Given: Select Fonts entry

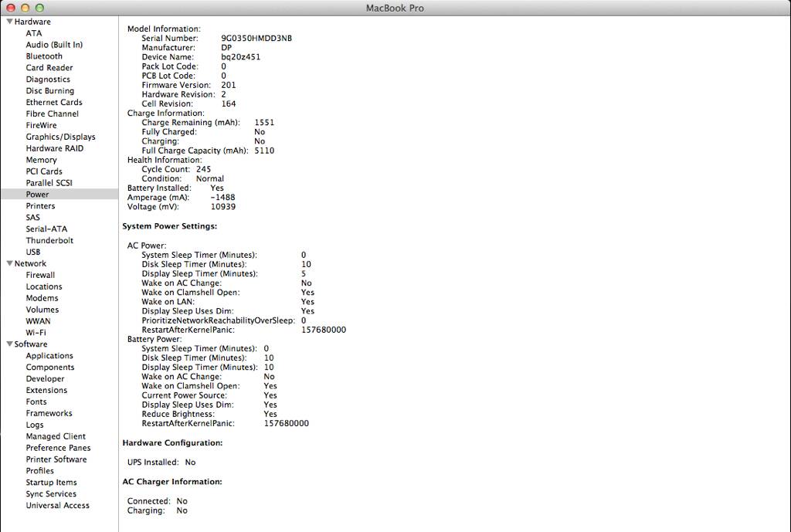Looking at the screenshot, I should pos(36,402).
